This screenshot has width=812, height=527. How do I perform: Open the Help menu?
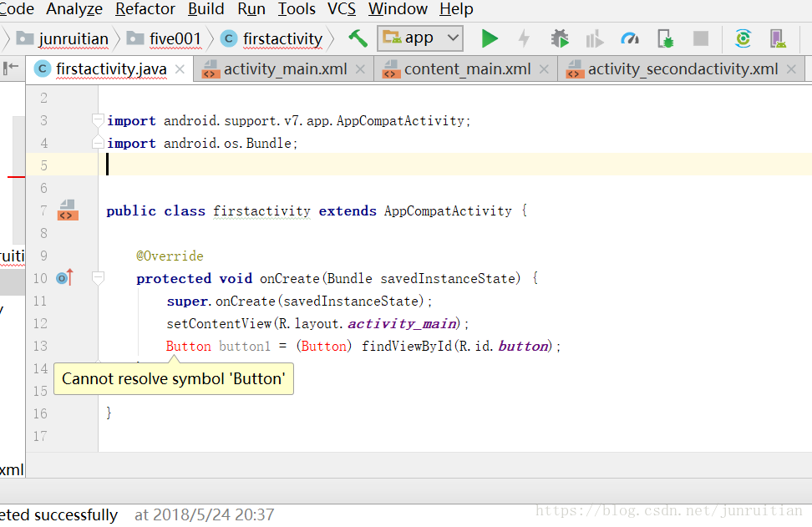456,9
